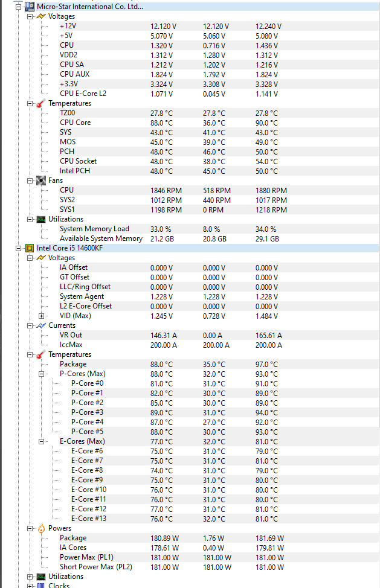Select the E-Core #6 row

coord(224,451)
